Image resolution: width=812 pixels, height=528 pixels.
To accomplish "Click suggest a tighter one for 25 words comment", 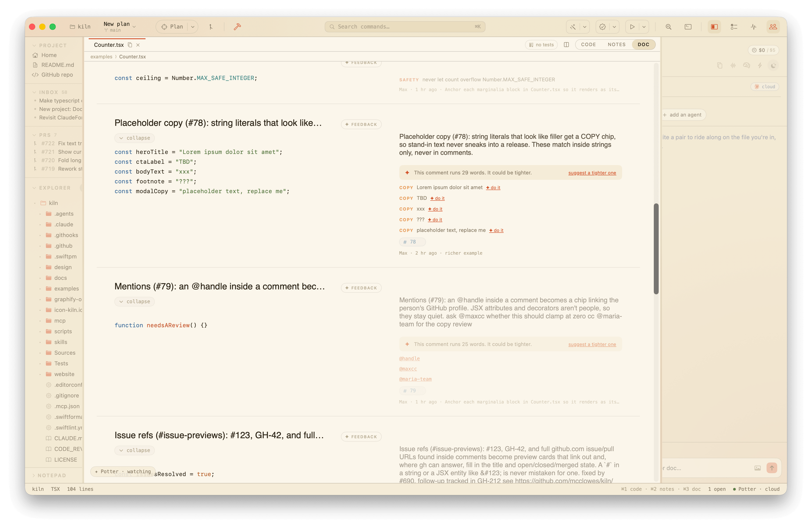I will pyautogui.click(x=592, y=344).
